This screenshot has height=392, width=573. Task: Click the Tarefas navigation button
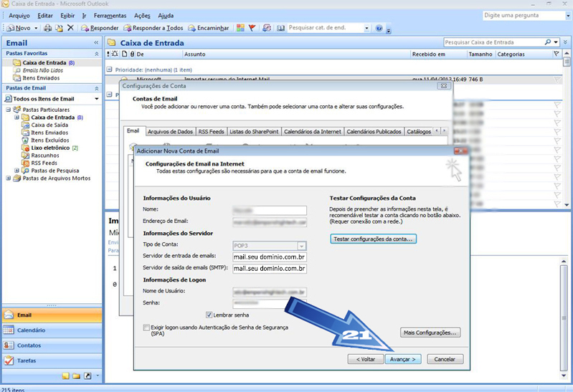(x=52, y=360)
